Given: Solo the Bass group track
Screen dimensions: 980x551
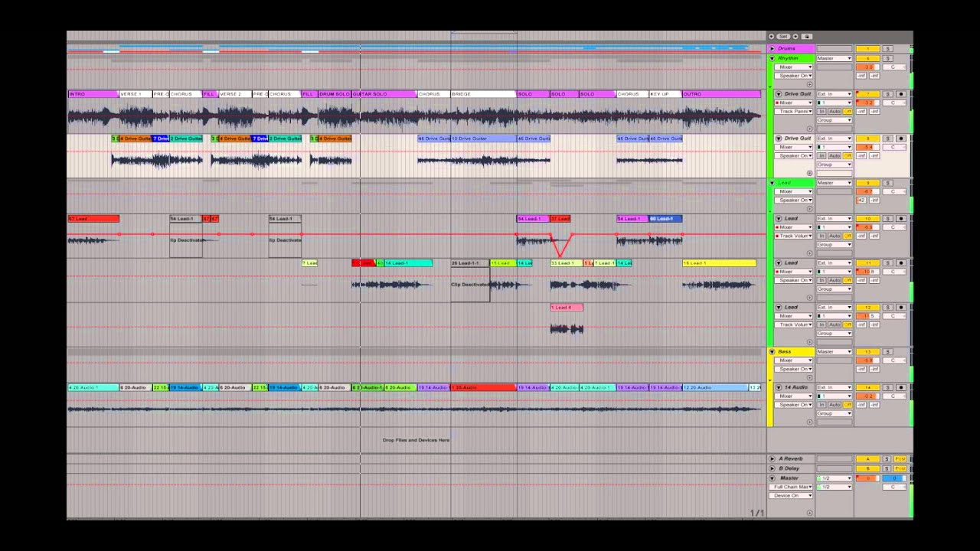Looking at the screenshot, I should coord(887,352).
